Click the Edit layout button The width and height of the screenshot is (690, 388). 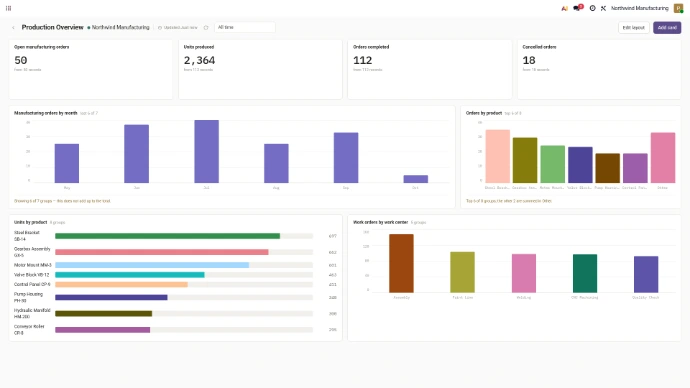634,28
